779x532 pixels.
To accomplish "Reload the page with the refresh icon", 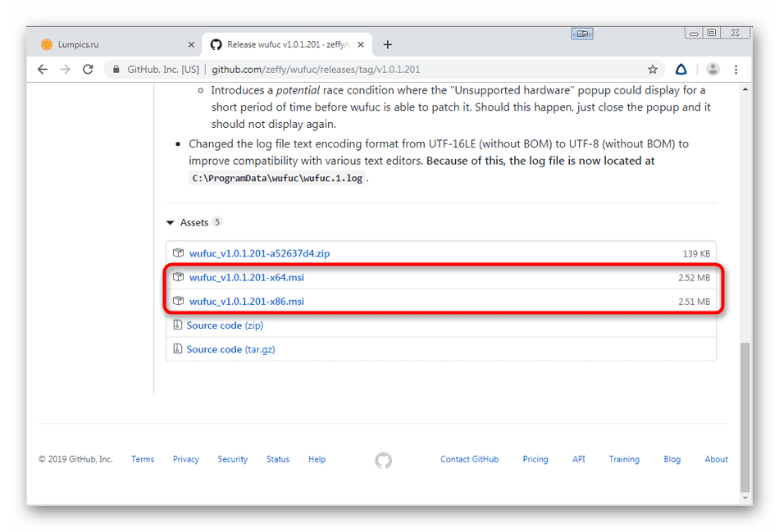I will (88, 70).
